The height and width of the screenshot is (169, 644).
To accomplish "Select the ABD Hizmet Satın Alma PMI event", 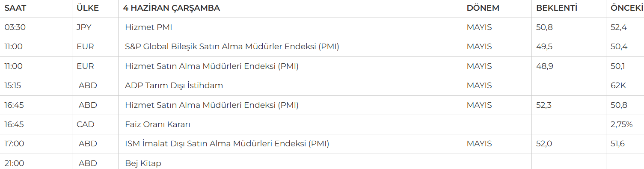I will tap(212, 105).
